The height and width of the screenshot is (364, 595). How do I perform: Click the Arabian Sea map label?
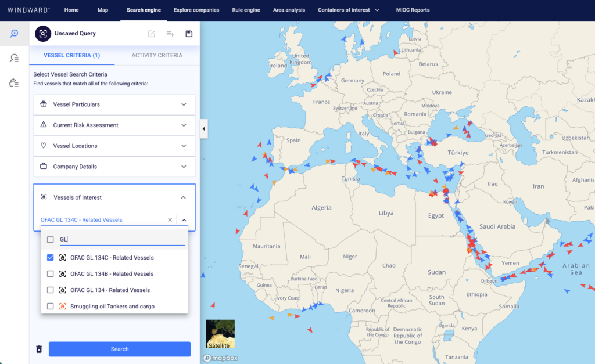(576, 269)
